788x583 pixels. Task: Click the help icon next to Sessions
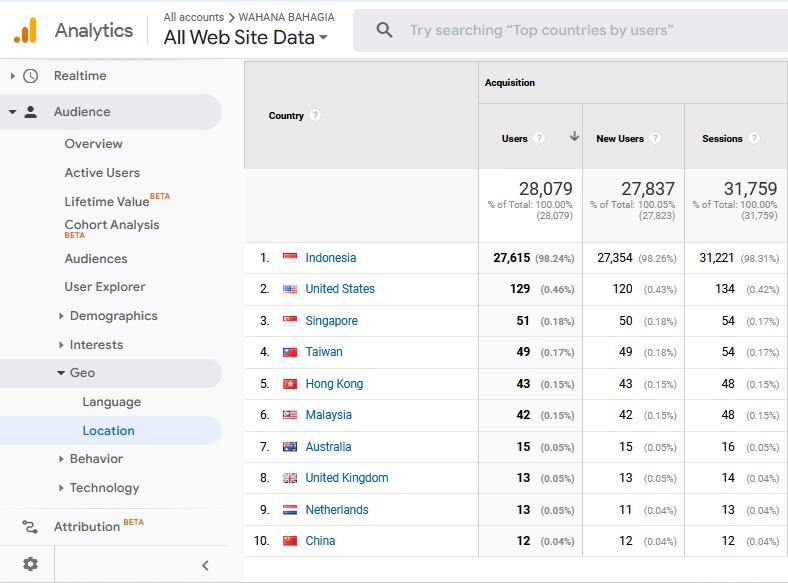pos(754,138)
